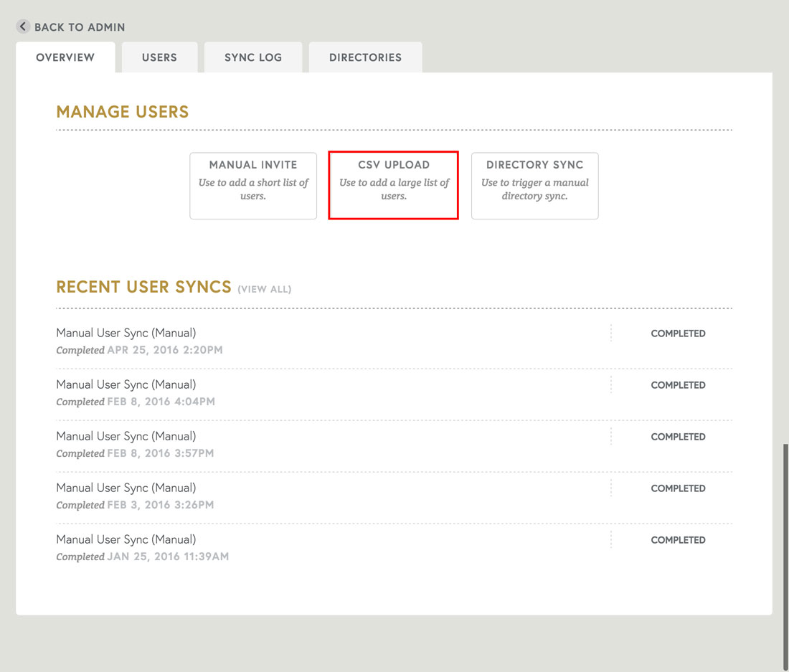The width and height of the screenshot is (789, 672).
Task: Select the MANUAL INVITE card
Action: click(x=253, y=185)
